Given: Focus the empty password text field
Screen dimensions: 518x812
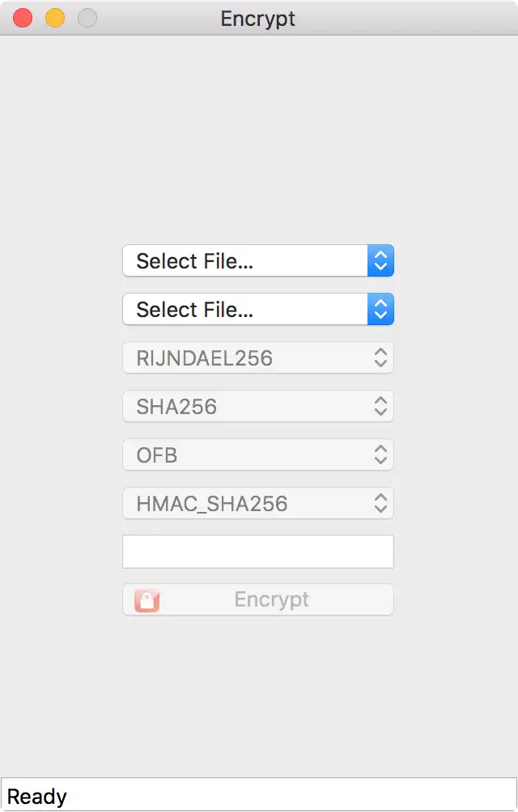Looking at the screenshot, I should pyautogui.click(x=257, y=552).
